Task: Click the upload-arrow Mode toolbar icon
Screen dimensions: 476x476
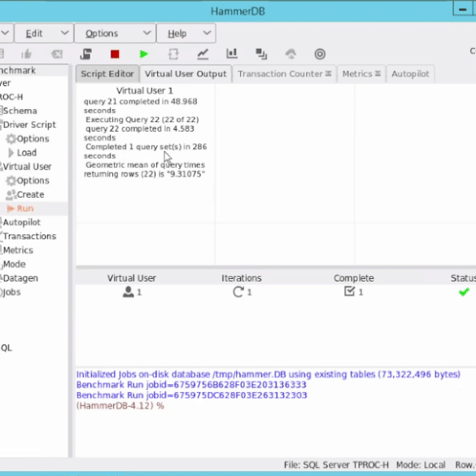Action: (x=290, y=54)
